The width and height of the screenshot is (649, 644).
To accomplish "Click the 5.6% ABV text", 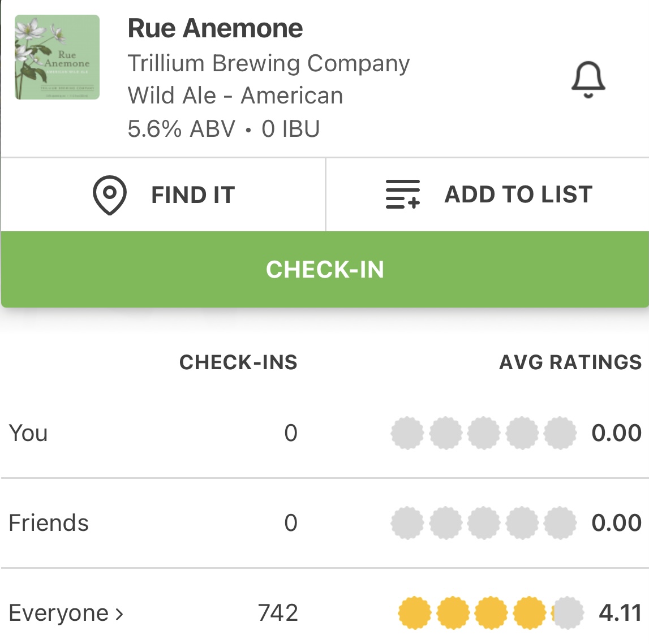I will (x=181, y=129).
